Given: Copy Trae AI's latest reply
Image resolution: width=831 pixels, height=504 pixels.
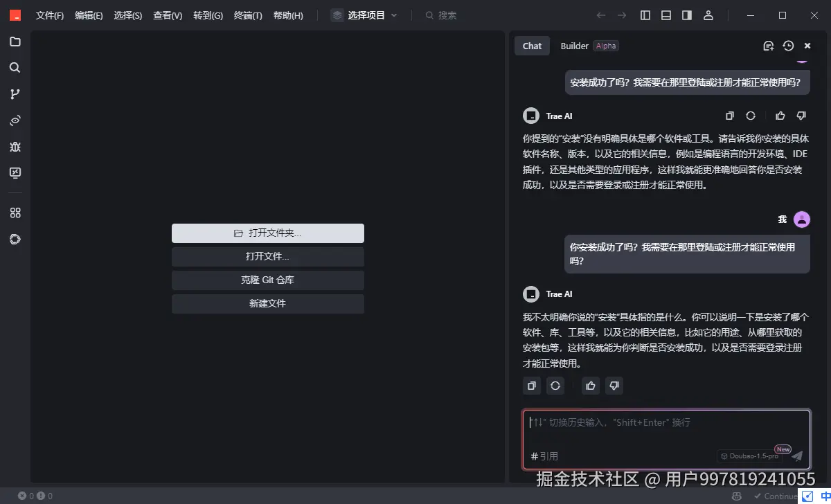Looking at the screenshot, I should [531, 386].
